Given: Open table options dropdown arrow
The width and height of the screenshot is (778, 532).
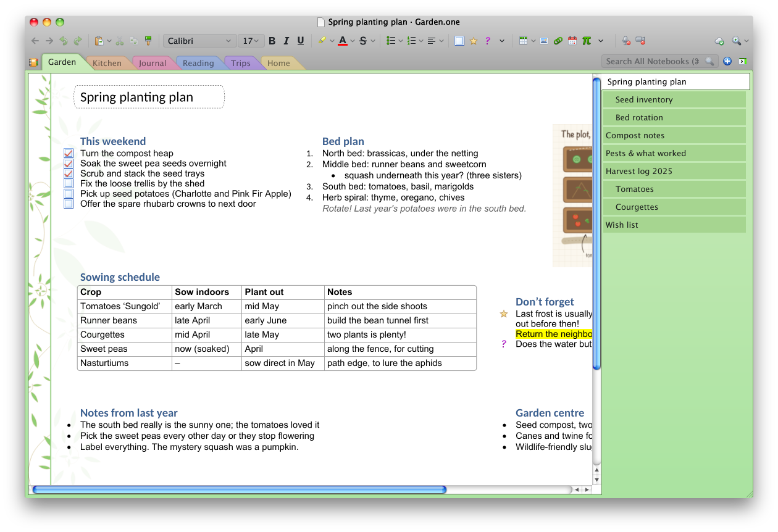Looking at the screenshot, I should pyautogui.click(x=533, y=41).
